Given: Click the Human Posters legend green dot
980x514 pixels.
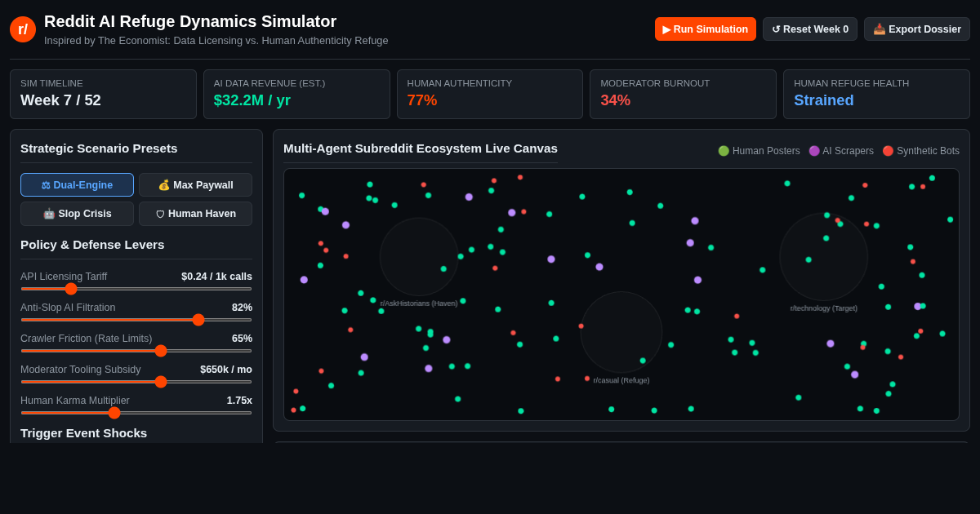Looking at the screenshot, I should (x=724, y=151).
